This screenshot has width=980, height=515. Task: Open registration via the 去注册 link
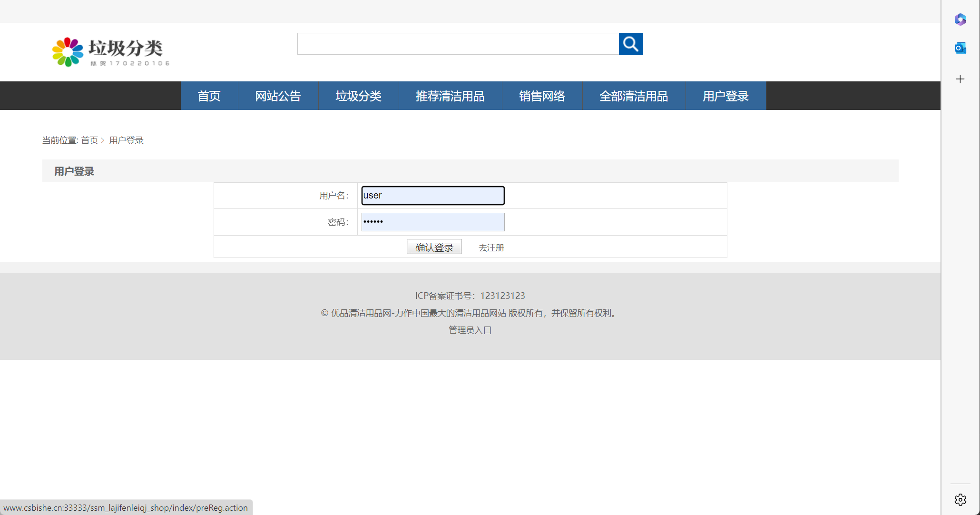(491, 247)
